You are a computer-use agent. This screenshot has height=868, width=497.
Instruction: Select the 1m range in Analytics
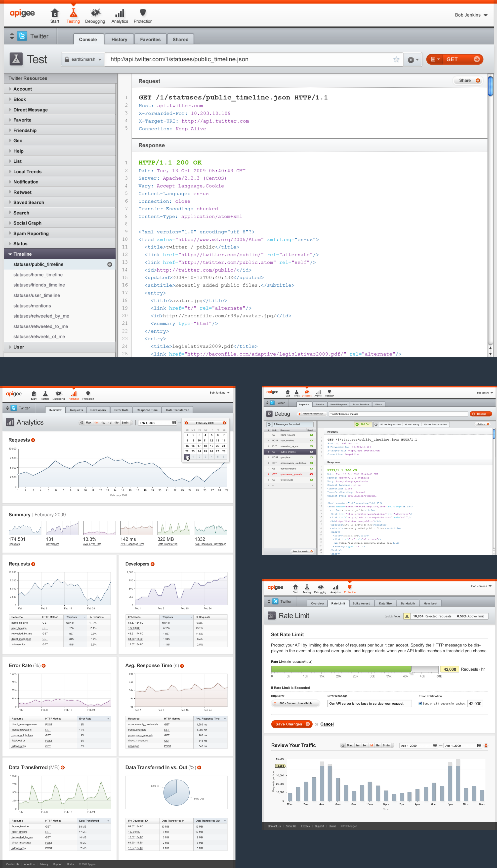[x=96, y=422]
